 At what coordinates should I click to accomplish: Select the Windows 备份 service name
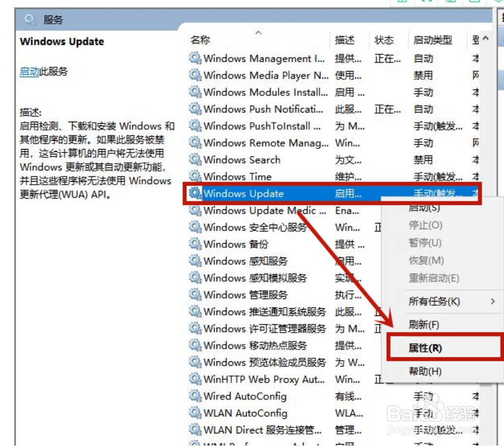235,244
